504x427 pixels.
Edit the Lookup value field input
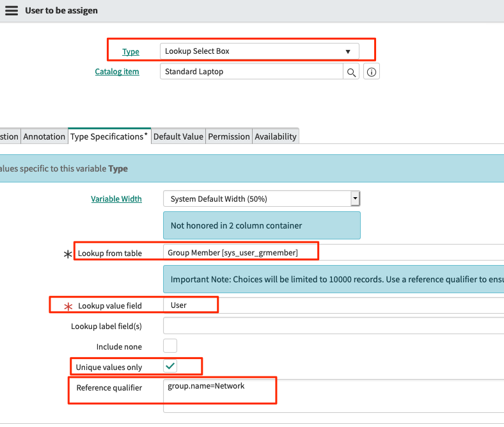tap(334, 305)
